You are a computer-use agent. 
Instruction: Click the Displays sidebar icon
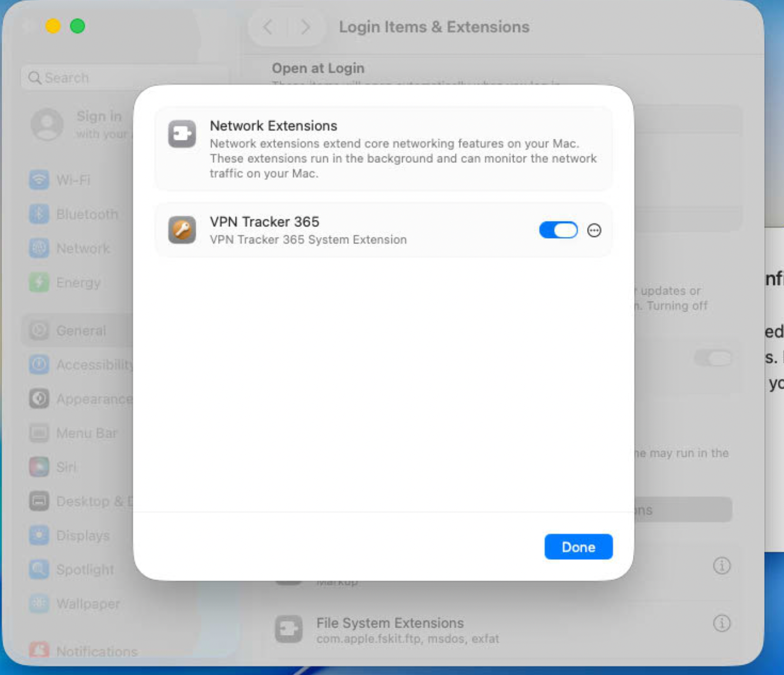pos(39,536)
